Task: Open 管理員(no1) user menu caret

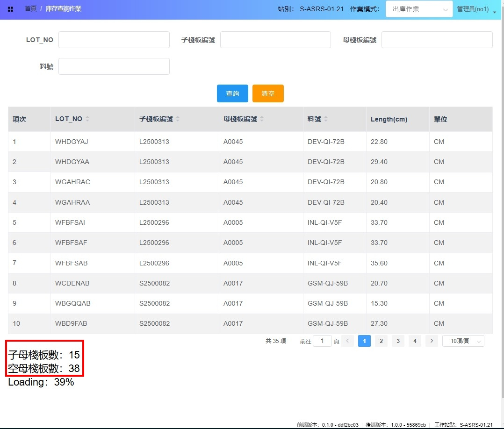Action: pos(494,12)
